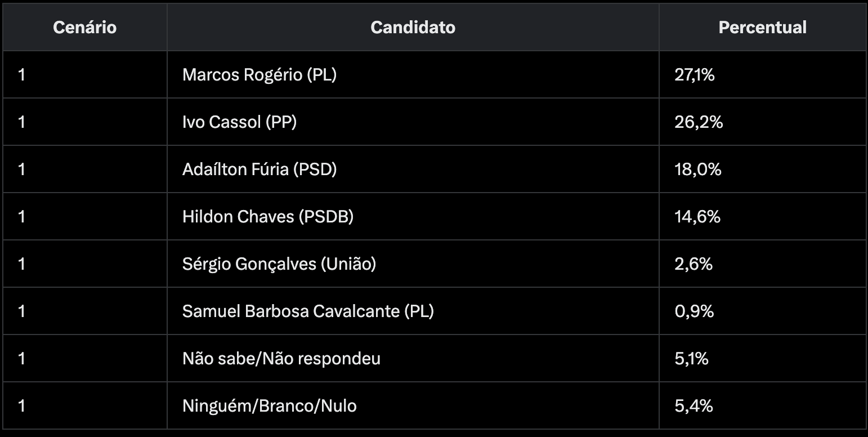Click the Cenário number in Marcos Rogério's row
Viewport: 868px width, 437px height.
21,75
